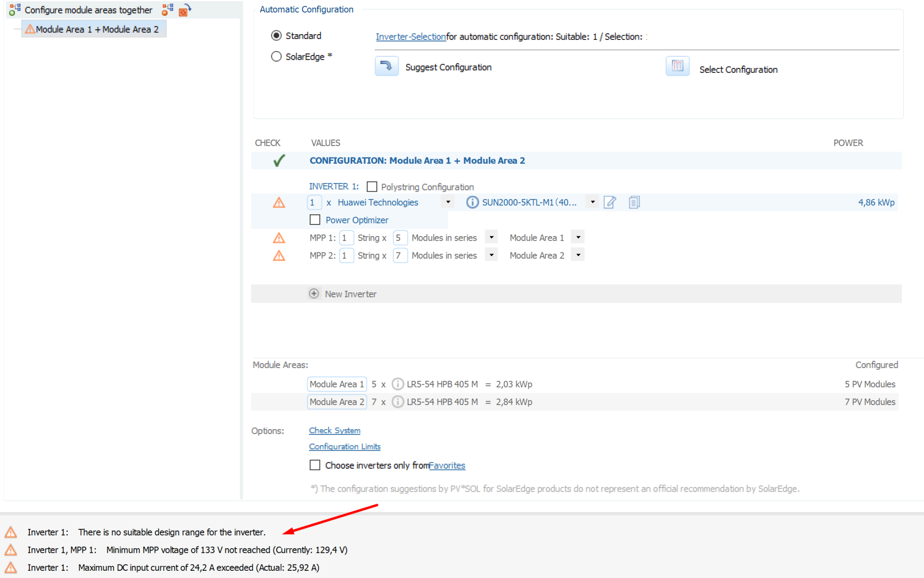Viewport: 924px width, 578px height.
Task: Click MPP 1 modules in series field
Action: 400,238
